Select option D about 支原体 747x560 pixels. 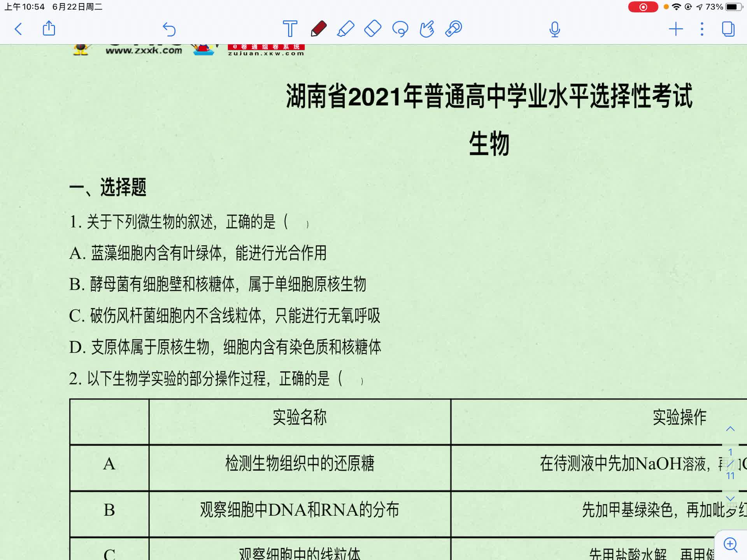click(225, 347)
